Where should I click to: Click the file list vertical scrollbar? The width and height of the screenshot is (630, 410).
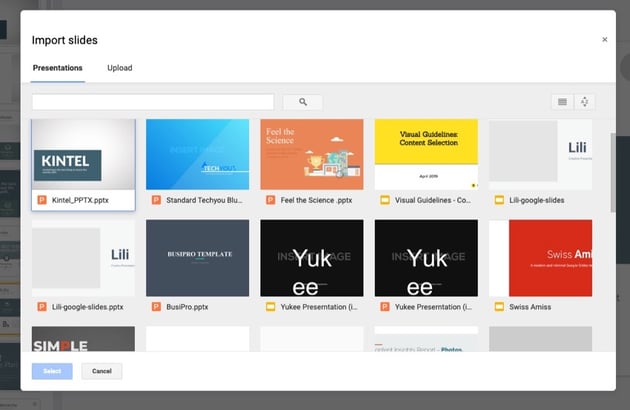(612, 170)
